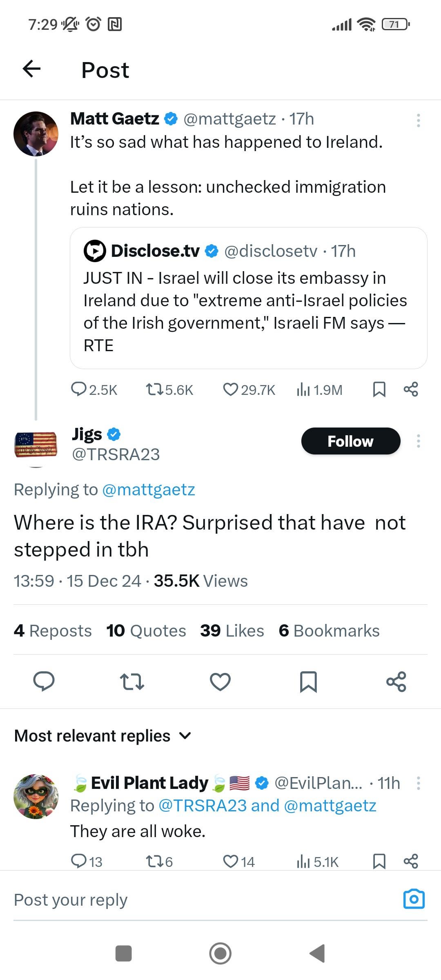Image resolution: width=441 pixels, height=980 pixels.
Task: Expand the Most relevant replies sort dropdown
Action: pyautogui.click(x=103, y=736)
